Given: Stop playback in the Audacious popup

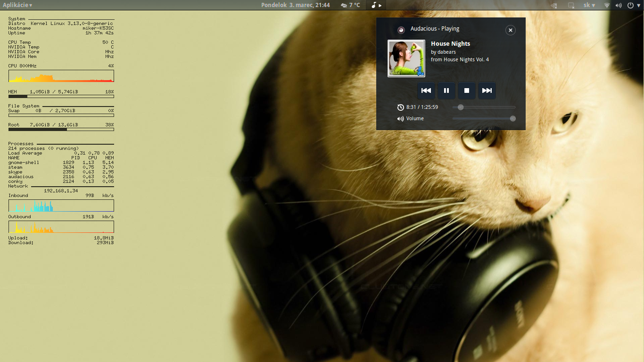Looking at the screenshot, I should tap(467, 90).
